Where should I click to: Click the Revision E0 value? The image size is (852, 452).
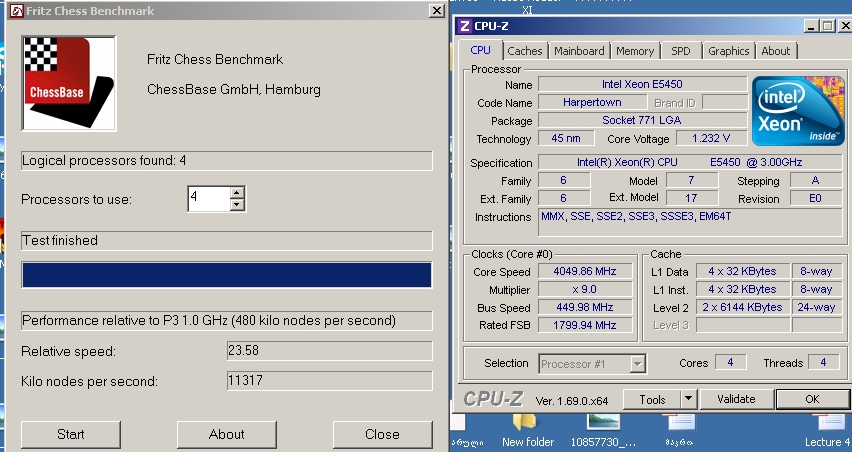pyautogui.click(x=815, y=198)
